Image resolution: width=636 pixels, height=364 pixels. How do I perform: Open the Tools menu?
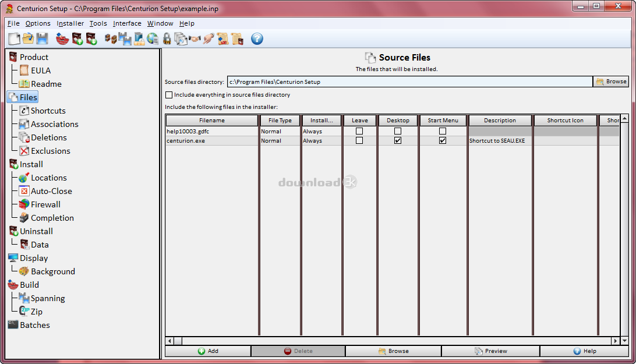tap(98, 23)
